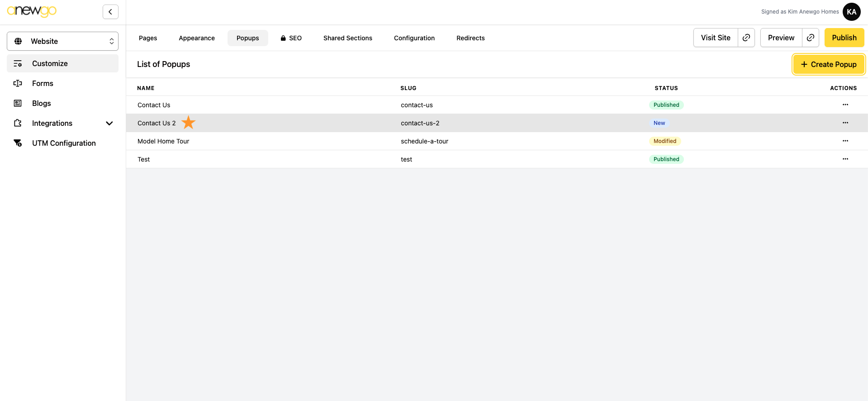
Task: Open actions menu for Test popup
Action: click(x=845, y=159)
